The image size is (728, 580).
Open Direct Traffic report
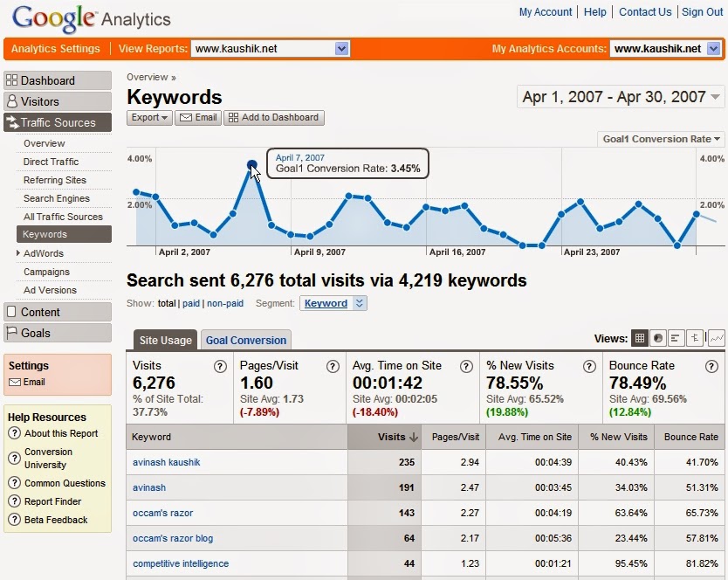pyautogui.click(x=52, y=162)
